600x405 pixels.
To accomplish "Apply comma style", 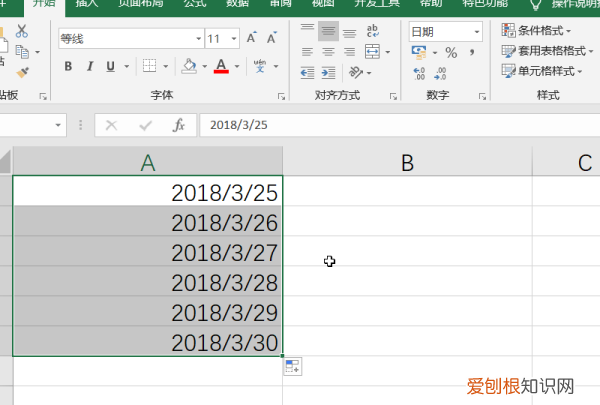I will click(472, 52).
